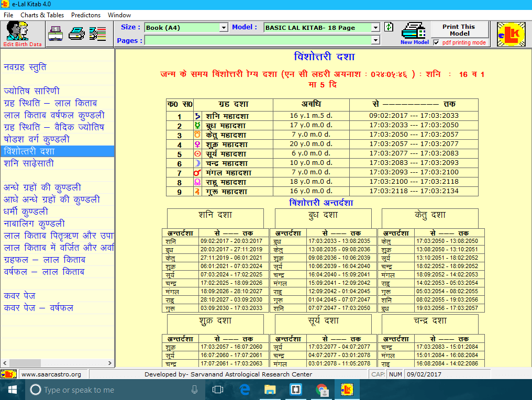Click the eLK status bar icon
Image resolution: width=532 pixels, height=400 pixels.
(8, 374)
